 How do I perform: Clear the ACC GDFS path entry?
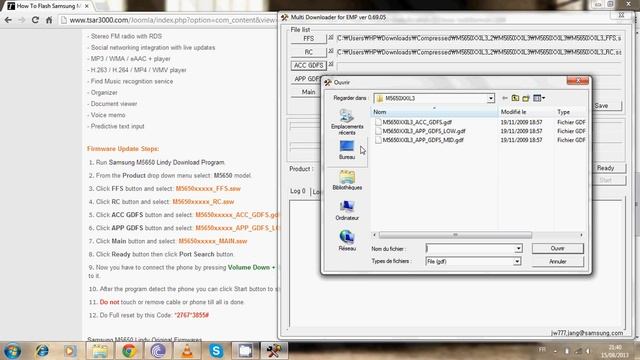point(331,64)
